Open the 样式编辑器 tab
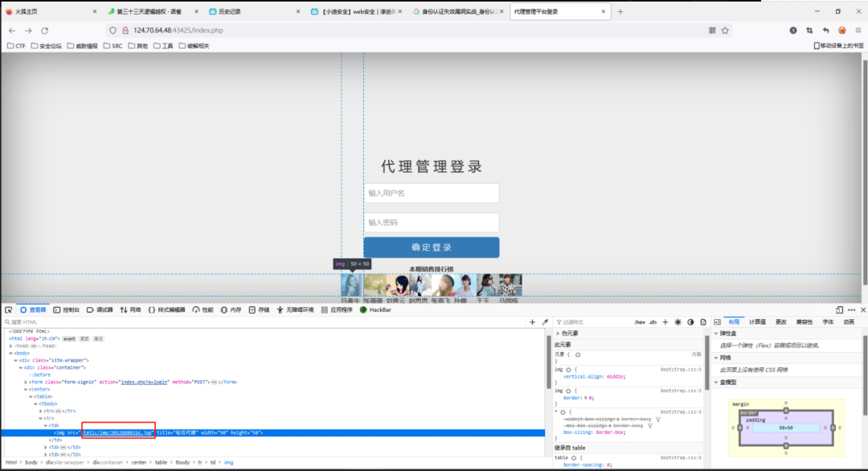 [x=166, y=310]
